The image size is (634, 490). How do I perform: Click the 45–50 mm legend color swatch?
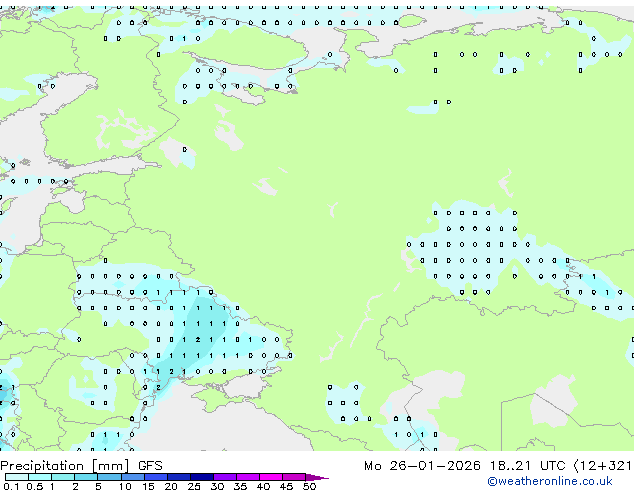[294, 477]
